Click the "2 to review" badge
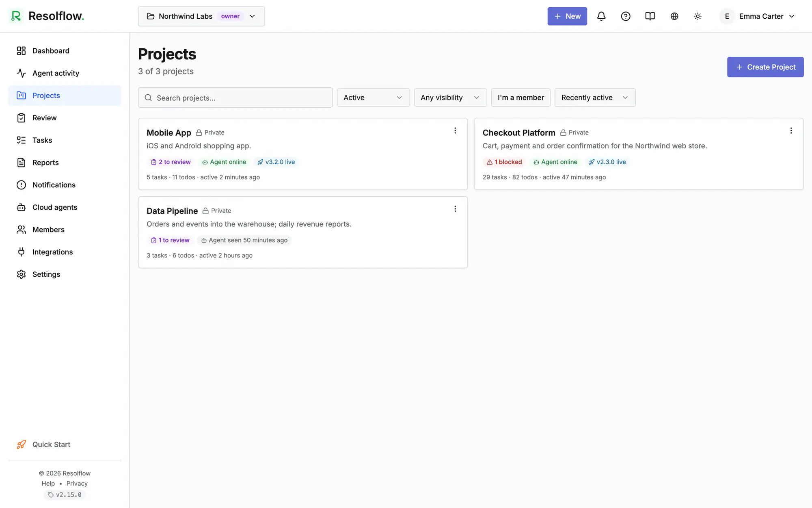The image size is (812, 508). 171,162
